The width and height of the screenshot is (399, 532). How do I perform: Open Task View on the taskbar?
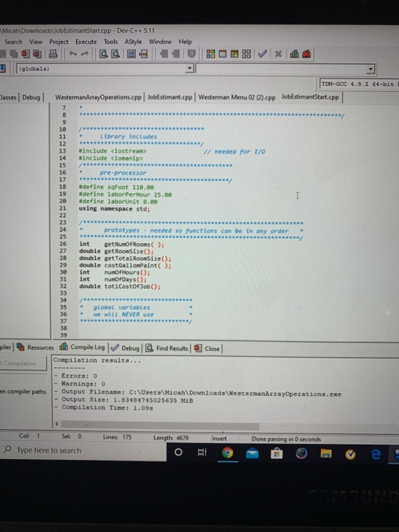202,452
